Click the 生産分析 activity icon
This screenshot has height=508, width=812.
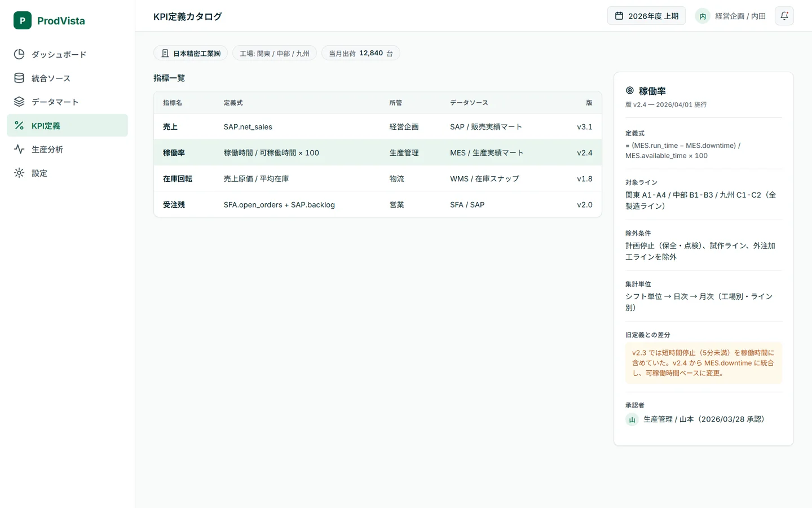[19, 149]
